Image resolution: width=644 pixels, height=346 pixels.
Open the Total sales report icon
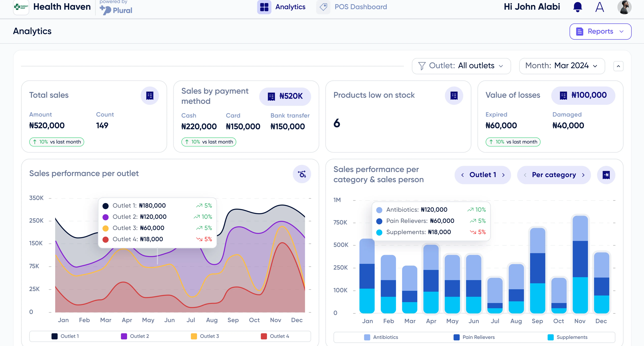[150, 96]
